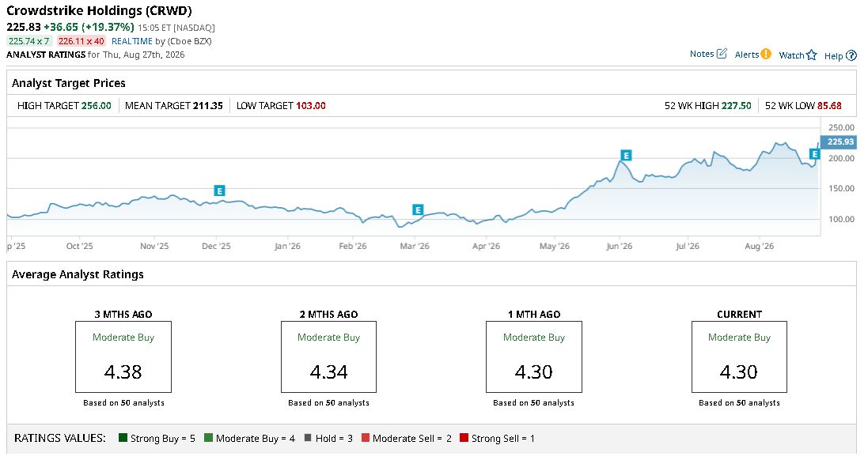
Task: Click the Moderate Sell legend swatch
Action: [x=366, y=437]
